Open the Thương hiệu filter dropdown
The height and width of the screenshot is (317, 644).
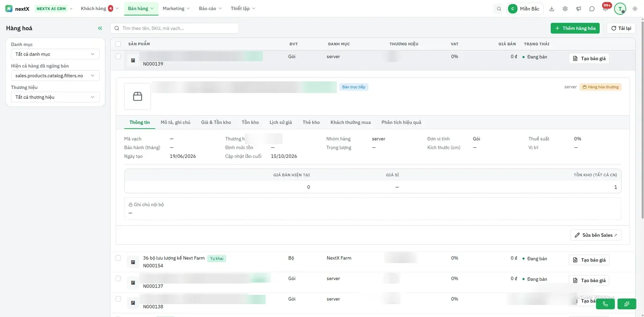55,97
